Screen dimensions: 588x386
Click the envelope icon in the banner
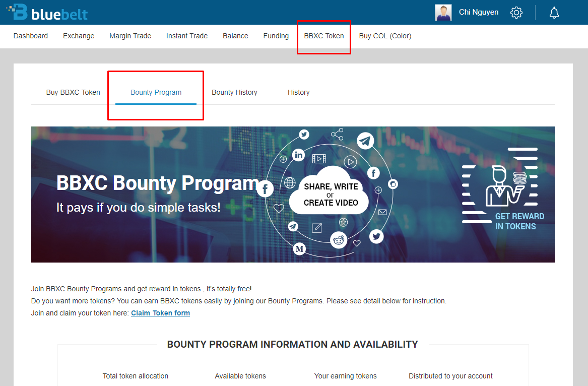click(382, 212)
